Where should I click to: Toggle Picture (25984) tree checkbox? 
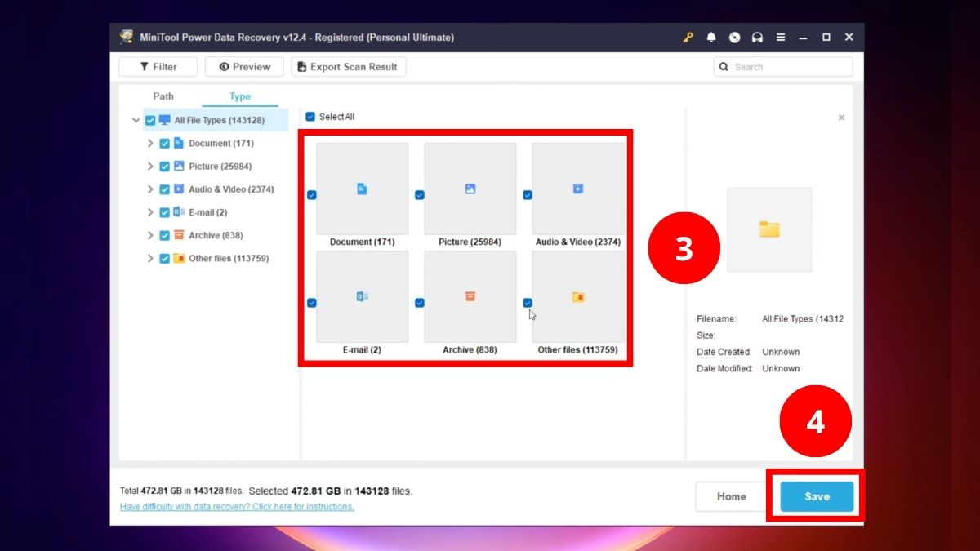(x=165, y=166)
